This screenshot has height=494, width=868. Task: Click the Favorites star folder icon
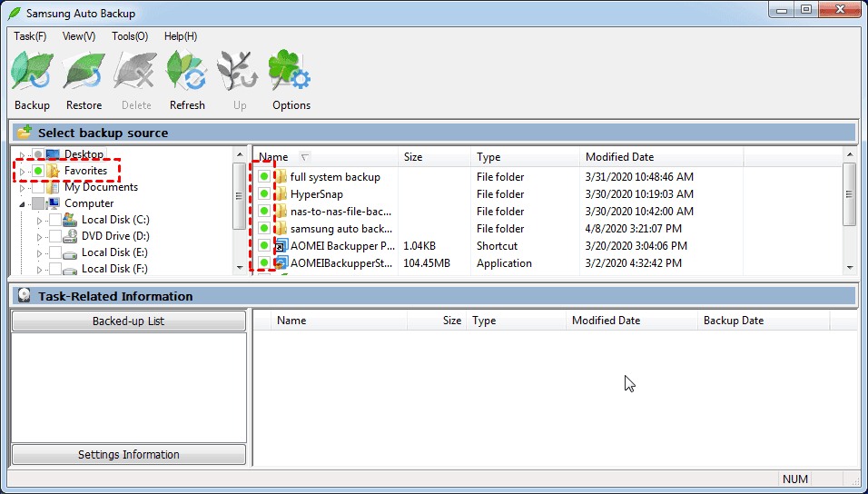(53, 171)
